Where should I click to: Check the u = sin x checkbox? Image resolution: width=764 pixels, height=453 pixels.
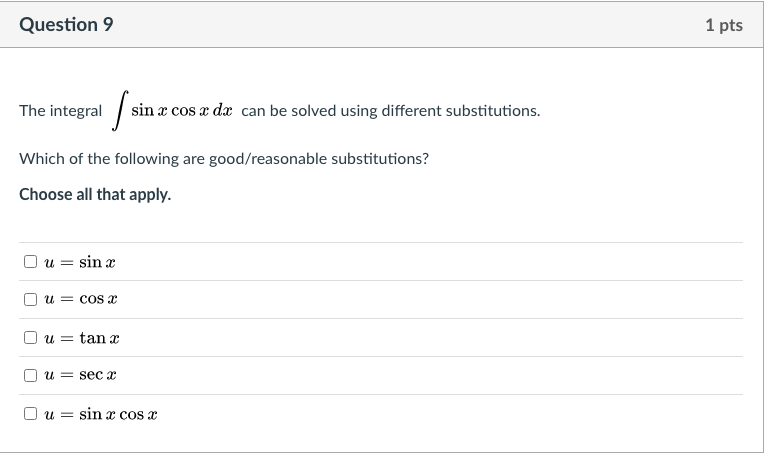(30, 262)
